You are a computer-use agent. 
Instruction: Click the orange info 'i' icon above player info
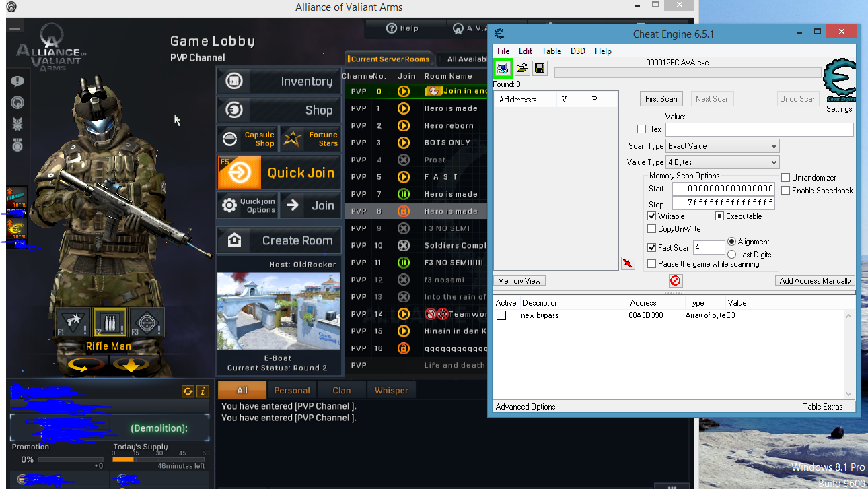(203, 391)
